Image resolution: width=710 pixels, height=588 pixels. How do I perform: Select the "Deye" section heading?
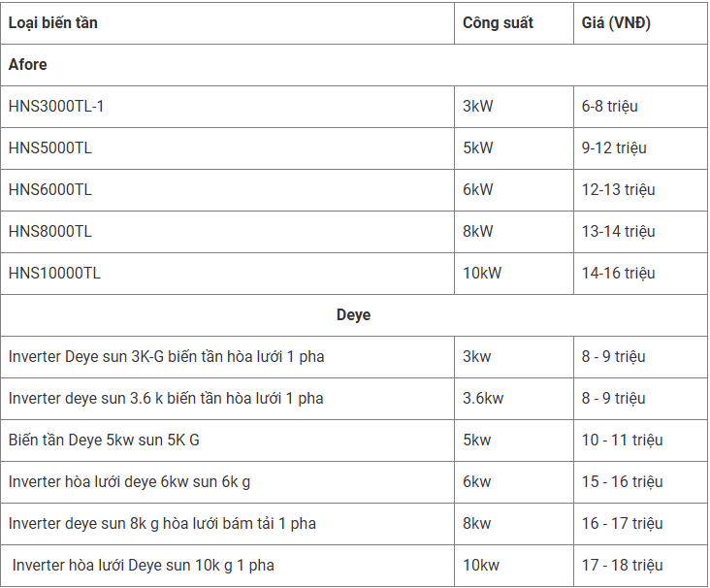tap(353, 315)
